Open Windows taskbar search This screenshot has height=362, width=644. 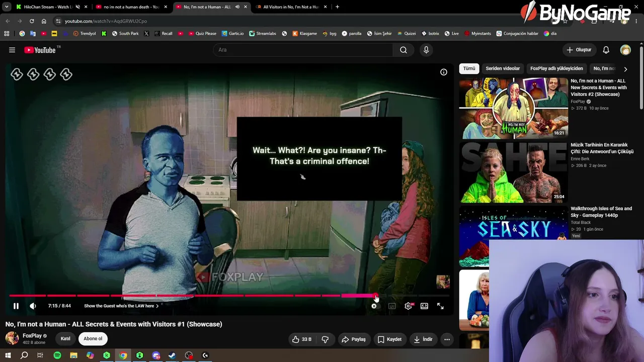click(24, 355)
